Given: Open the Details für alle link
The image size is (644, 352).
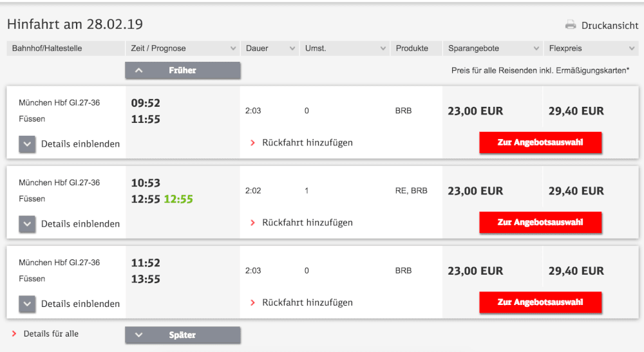Looking at the screenshot, I should pyautogui.click(x=50, y=334).
